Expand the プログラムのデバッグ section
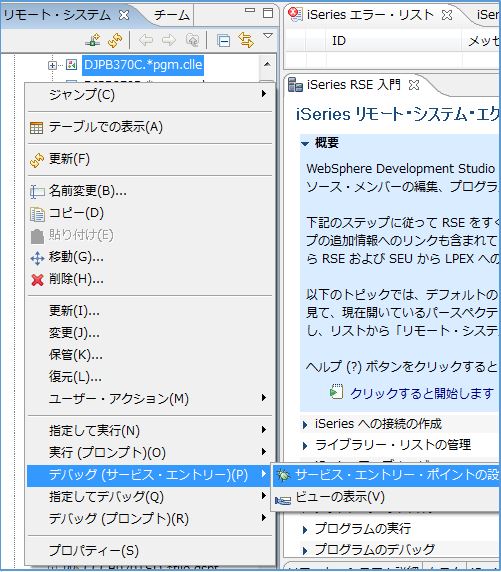The image size is (501, 572). [305, 550]
